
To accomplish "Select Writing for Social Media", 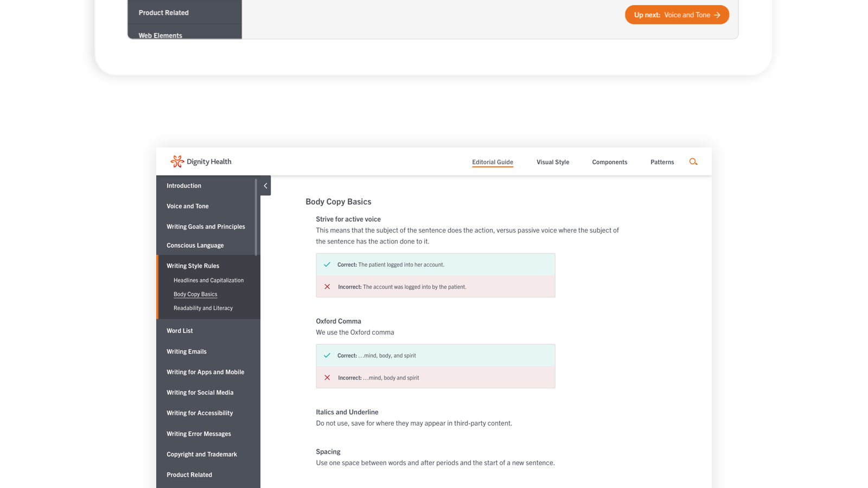I will click(200, 393).
